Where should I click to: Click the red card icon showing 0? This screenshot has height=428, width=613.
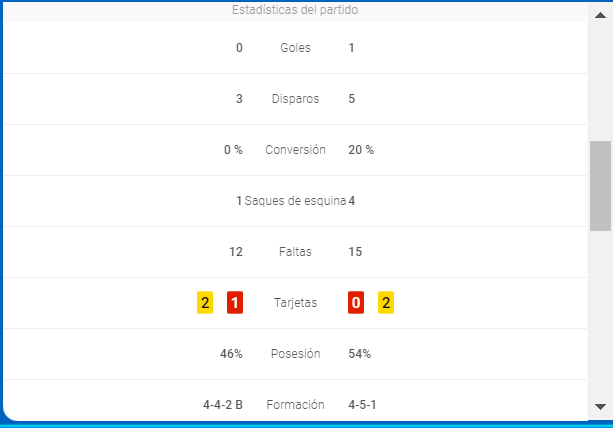point(356,303)
